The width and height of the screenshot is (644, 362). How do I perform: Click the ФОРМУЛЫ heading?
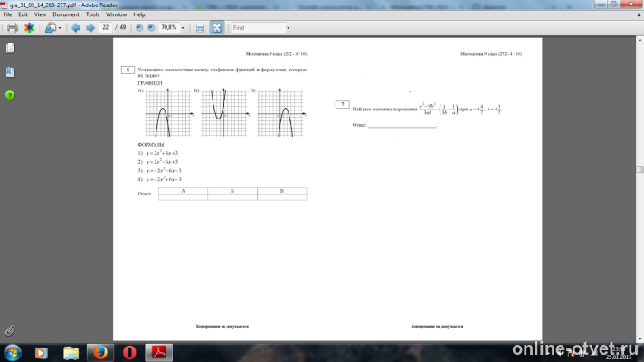point(151,145)
